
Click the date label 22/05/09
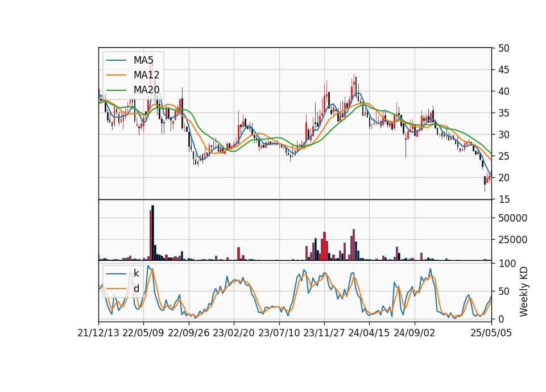tap(143, 333)
